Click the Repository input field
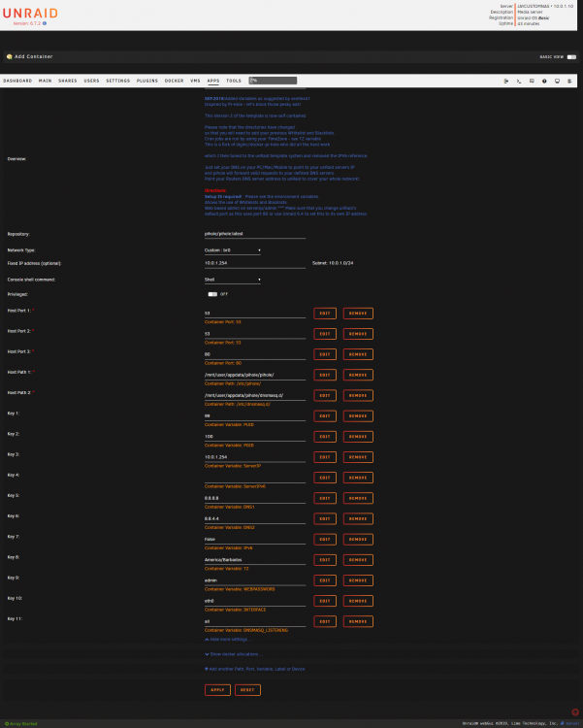The width and height of the screenshot is (583, 728). click(x=255, y=234)
